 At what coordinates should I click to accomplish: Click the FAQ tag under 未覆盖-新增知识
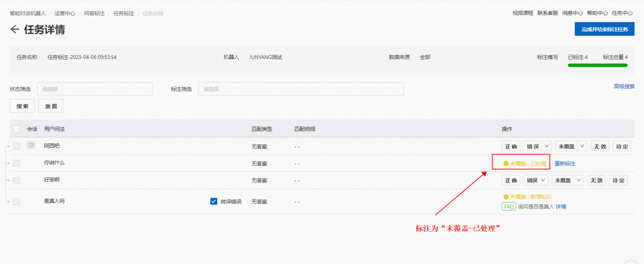tap(509, 206)
